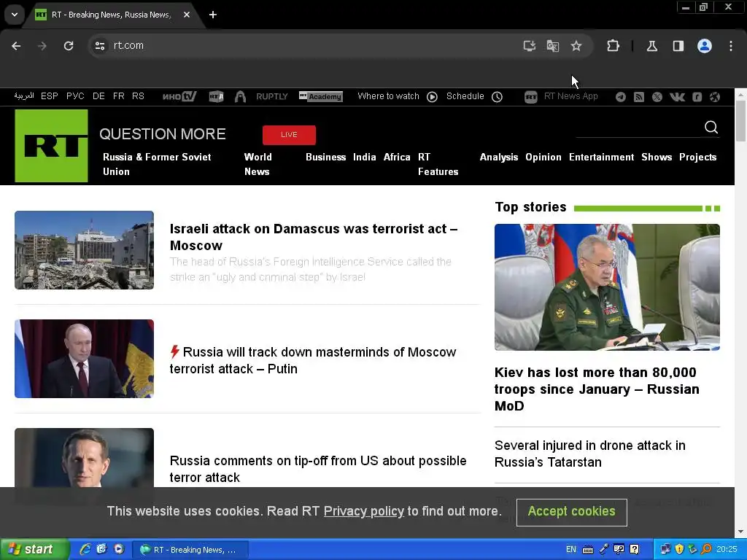Open the RSS feed icon
747x560 pixels.
coord(639,97)
